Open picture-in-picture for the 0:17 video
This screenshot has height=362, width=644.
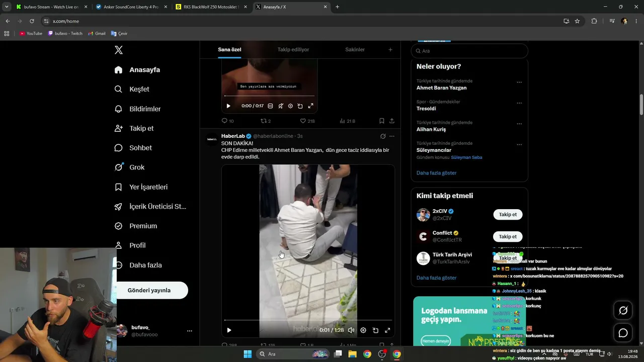tap(300, 106)
